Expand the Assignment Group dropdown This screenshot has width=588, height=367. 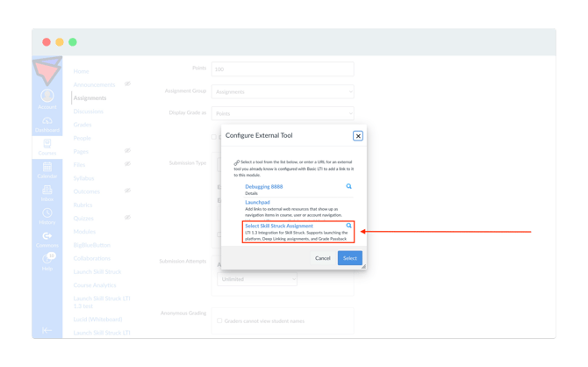283,91
